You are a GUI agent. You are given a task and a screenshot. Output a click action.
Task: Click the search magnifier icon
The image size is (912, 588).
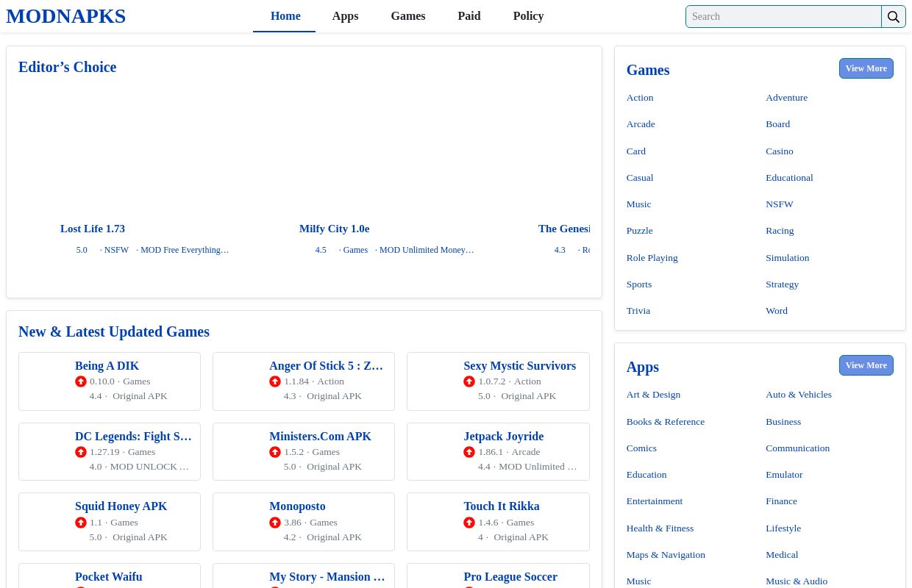click(x=893, y=17)
